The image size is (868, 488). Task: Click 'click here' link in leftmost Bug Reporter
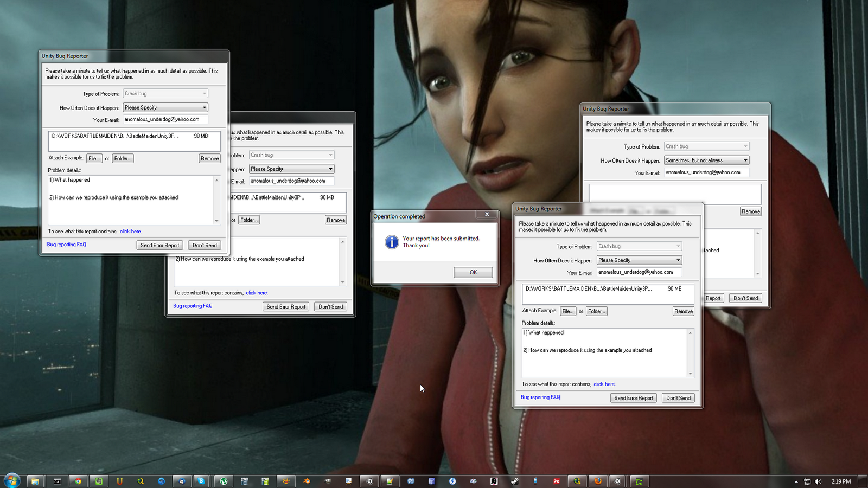click(131, 232)
